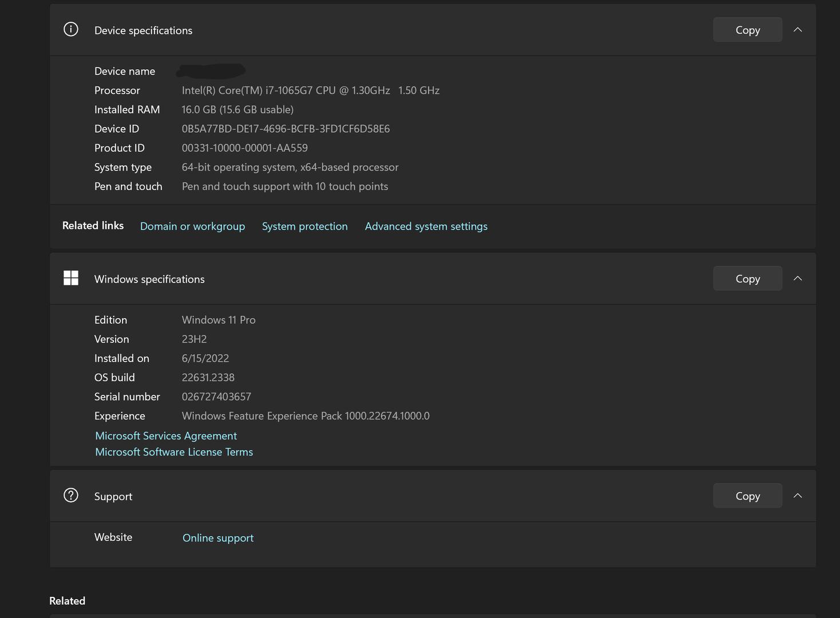Click the Device specifications info icon
840x618 pixels.
coord(71,30)
